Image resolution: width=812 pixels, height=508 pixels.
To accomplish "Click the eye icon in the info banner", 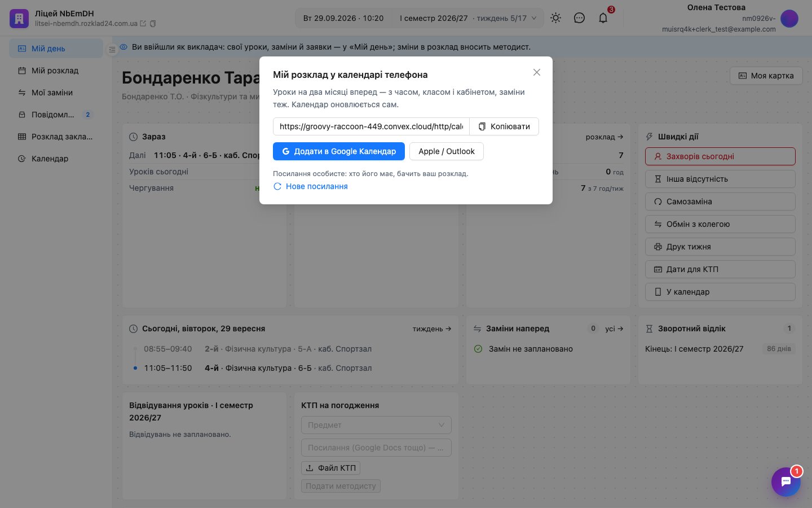I will 123,47.
